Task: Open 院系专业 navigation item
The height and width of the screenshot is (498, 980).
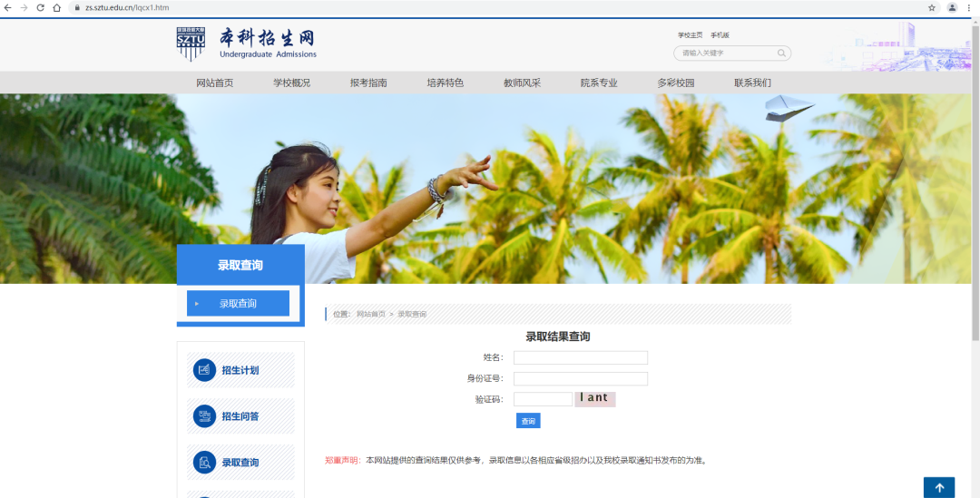Action: coord(600,83)
